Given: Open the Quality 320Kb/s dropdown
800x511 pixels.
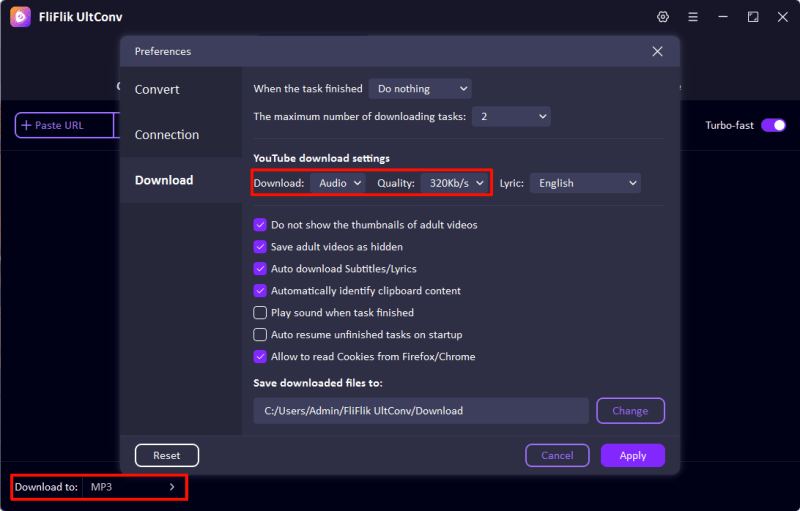Looking at the screenshot, I should pos(456,183).
